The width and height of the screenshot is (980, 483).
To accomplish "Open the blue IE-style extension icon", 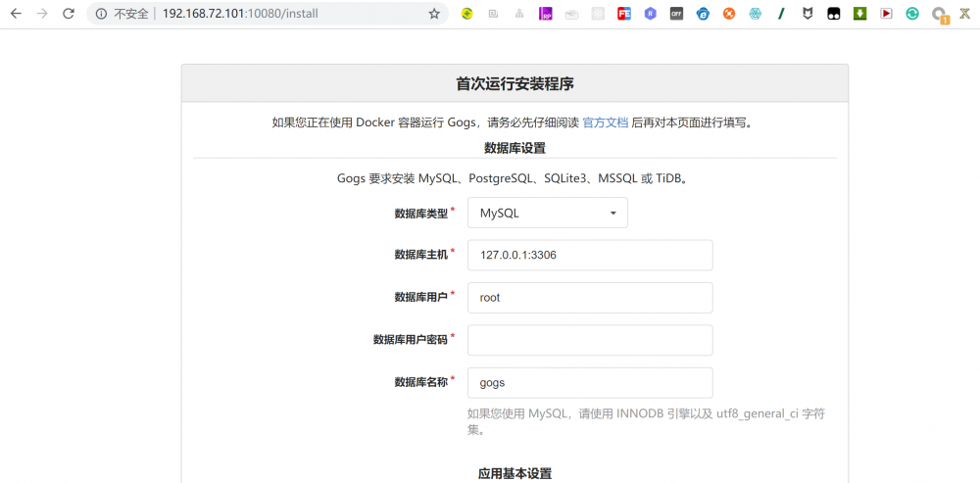I will coord(703,14).
